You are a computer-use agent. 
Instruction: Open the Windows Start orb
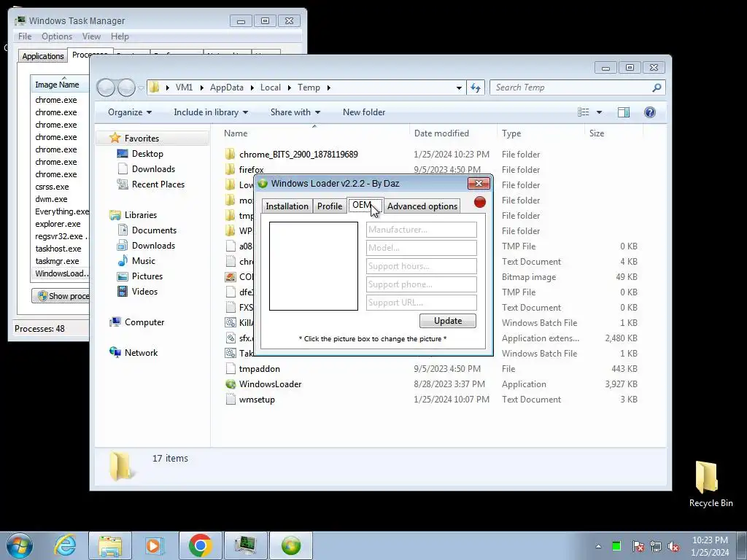pyautogui.click(x=20, y=545)
